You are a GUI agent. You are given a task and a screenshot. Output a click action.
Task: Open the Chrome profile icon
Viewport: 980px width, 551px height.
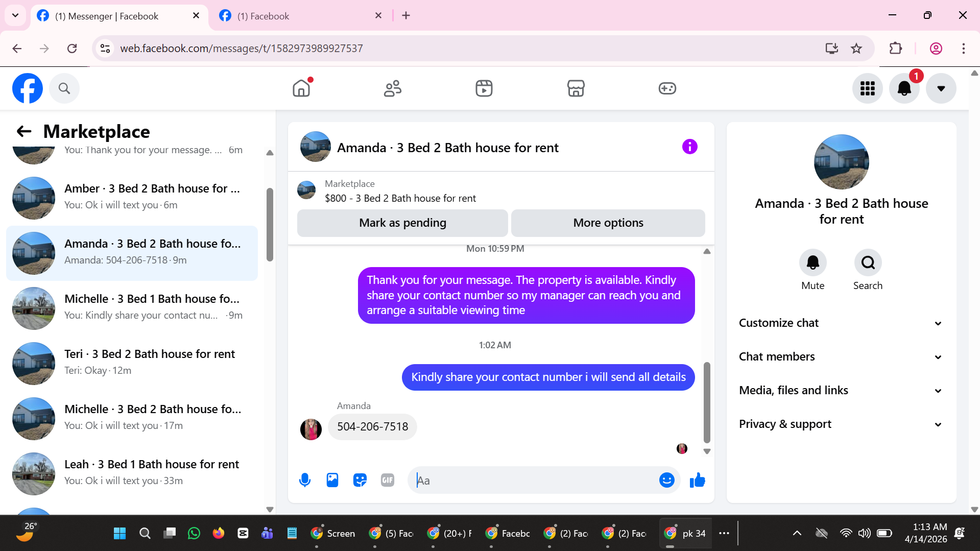(x=936, y=49)
